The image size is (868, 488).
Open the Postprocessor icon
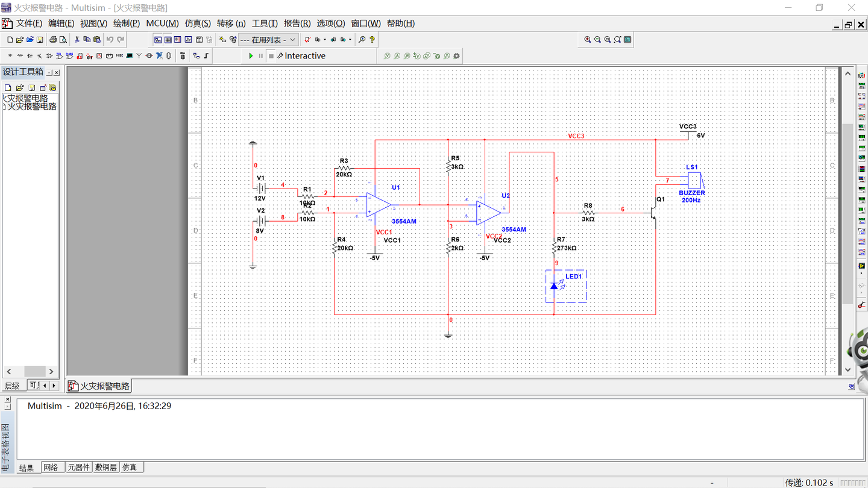199,40
